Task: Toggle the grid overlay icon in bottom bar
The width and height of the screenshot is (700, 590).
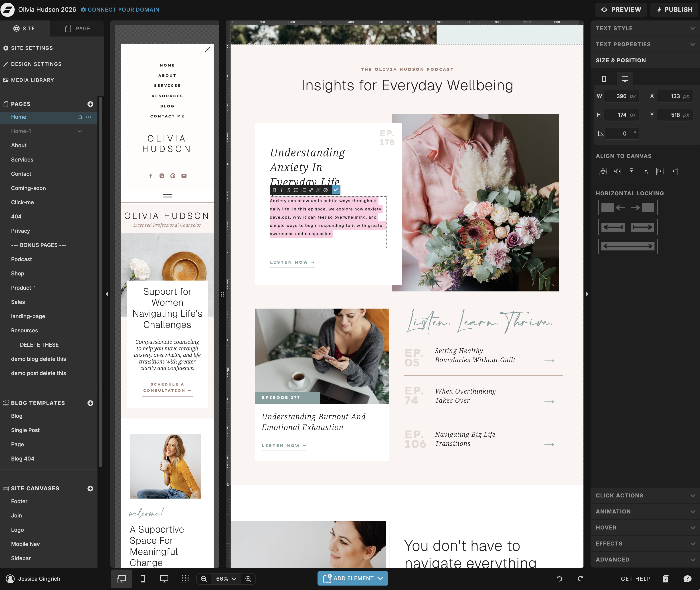Action: coord(185,579)
